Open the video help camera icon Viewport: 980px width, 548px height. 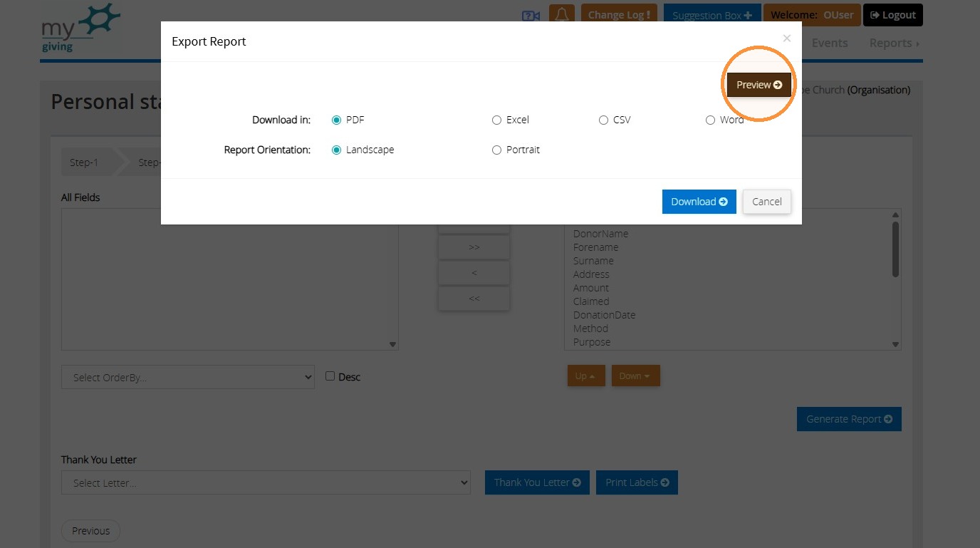click(531, 16)
